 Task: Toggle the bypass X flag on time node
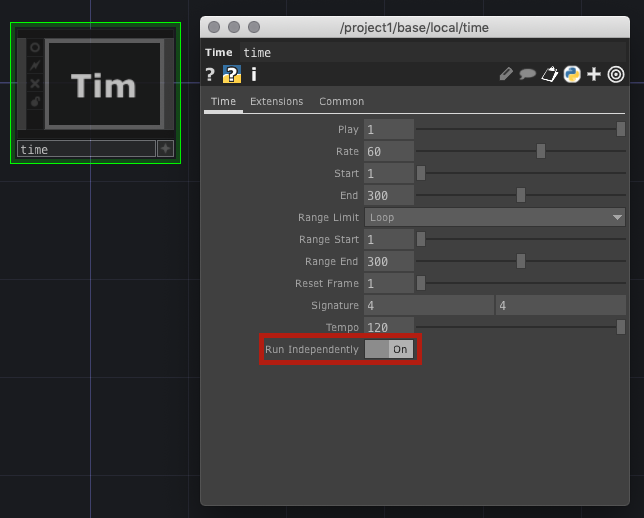(35, 83)
